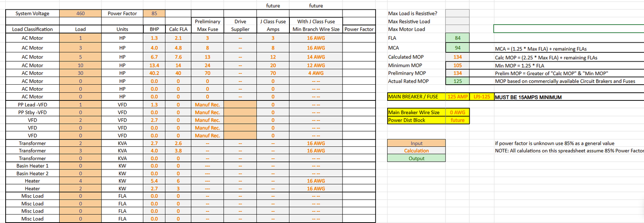
Task: Select the Calc FLA value 2.1
Action: (178, 38)
